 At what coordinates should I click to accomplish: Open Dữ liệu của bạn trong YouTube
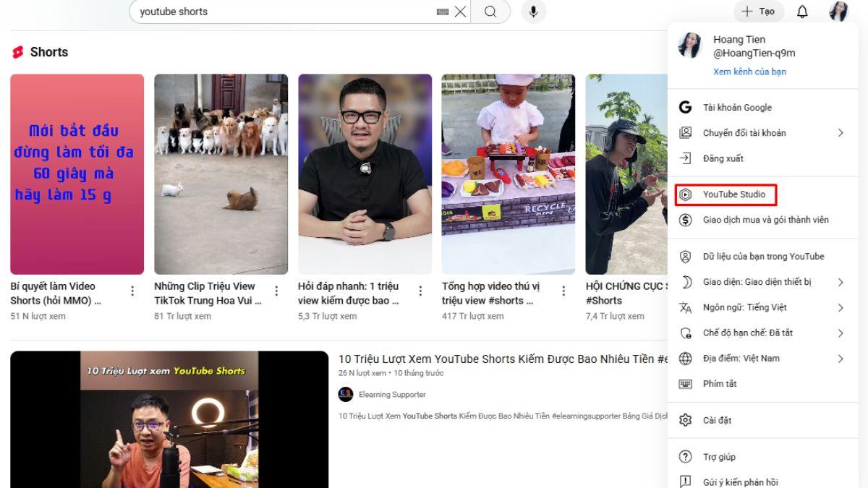coord(763,257)
